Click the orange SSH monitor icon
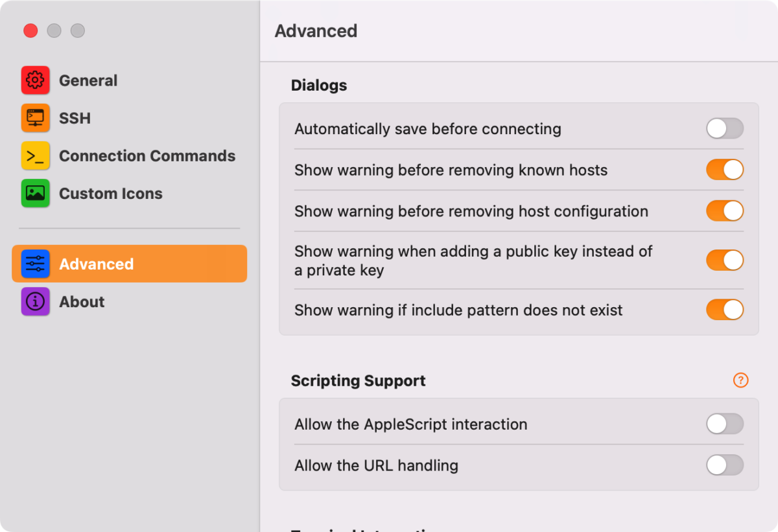Image resolution: width=778 pixels, height=532 pixels. 35,118
